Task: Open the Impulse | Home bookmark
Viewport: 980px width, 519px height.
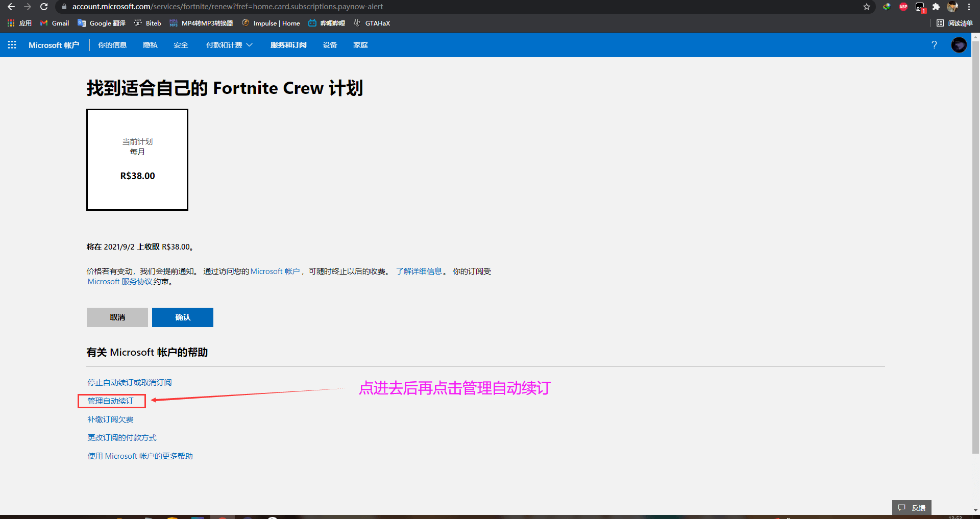Action: [271, 23]
